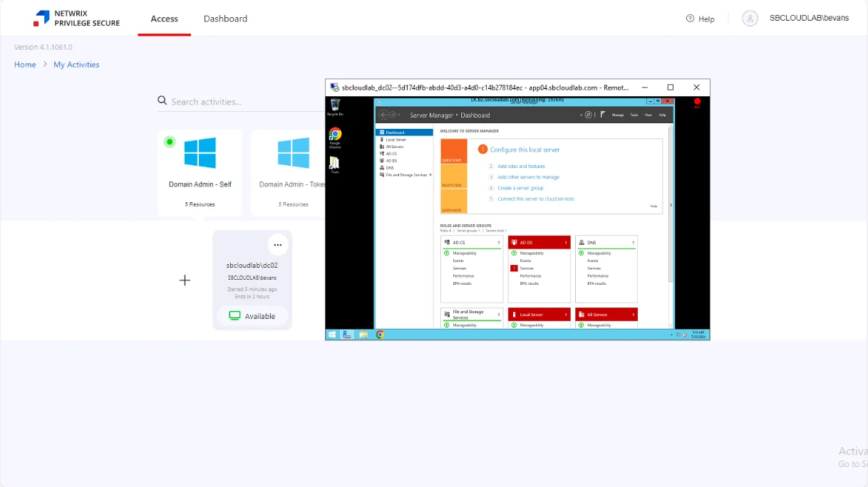Screen dimensions: 868x487
Task: Follow the My Activities breadcrumb link
Action: pos(76,65)
